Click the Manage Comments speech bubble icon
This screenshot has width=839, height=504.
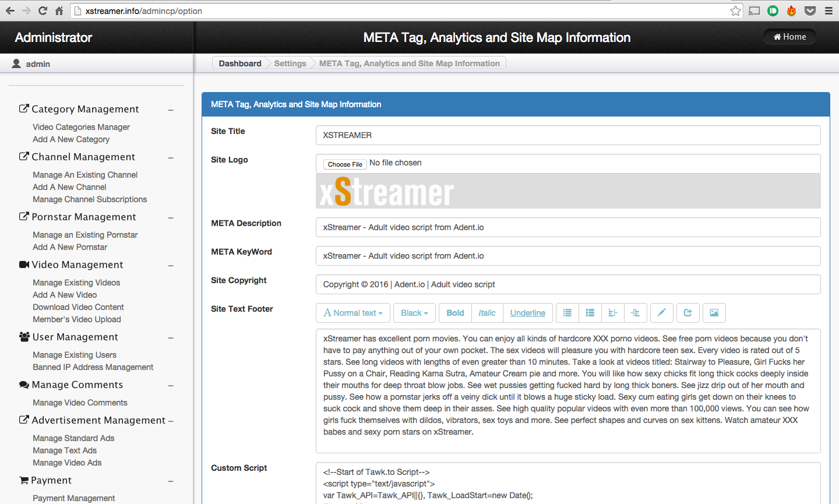pos(24,385)
